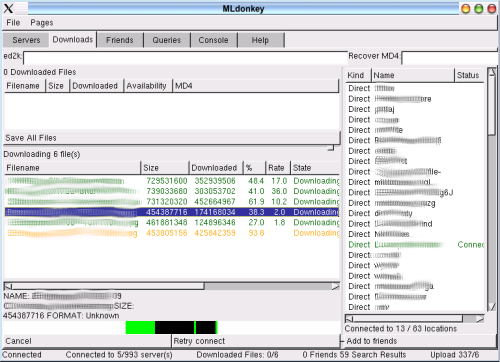Click the locations list vertical scrollbar thumb

(x=492, y=106)
